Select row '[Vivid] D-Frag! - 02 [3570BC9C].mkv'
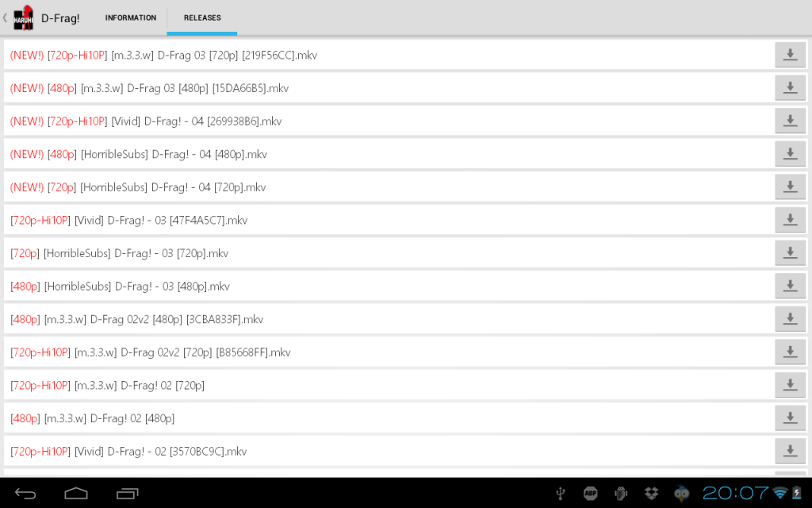 (x=389, y=451)
